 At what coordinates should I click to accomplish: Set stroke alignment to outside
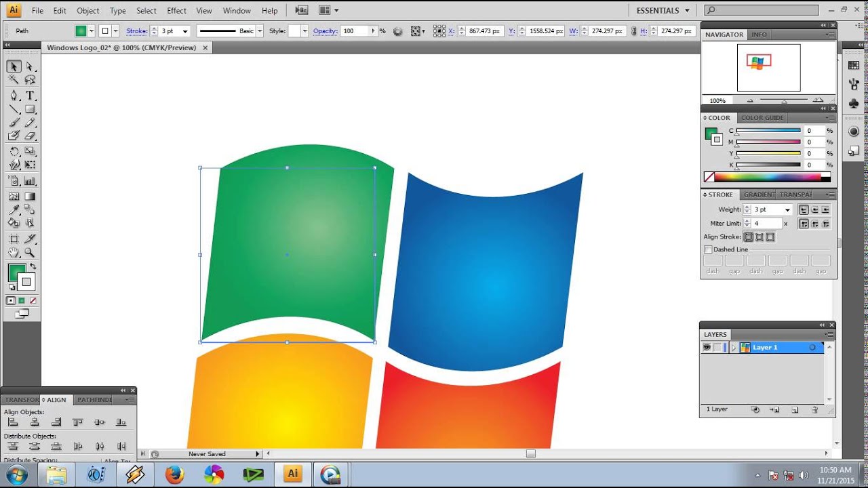pos(770,237)
